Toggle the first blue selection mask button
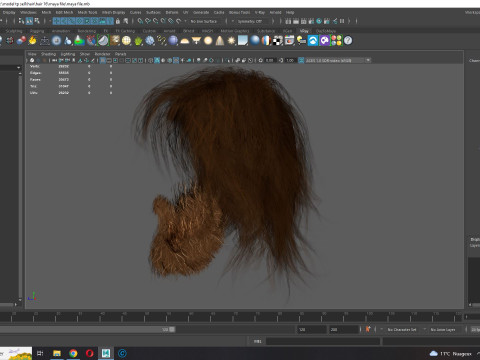 [56, 21]
